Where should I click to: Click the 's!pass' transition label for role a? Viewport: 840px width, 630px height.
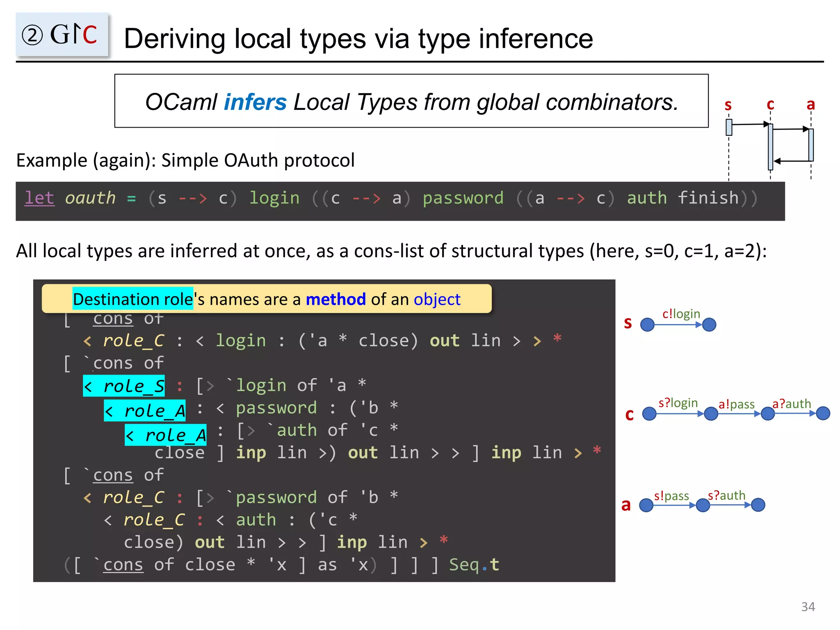tap(671, 496)
